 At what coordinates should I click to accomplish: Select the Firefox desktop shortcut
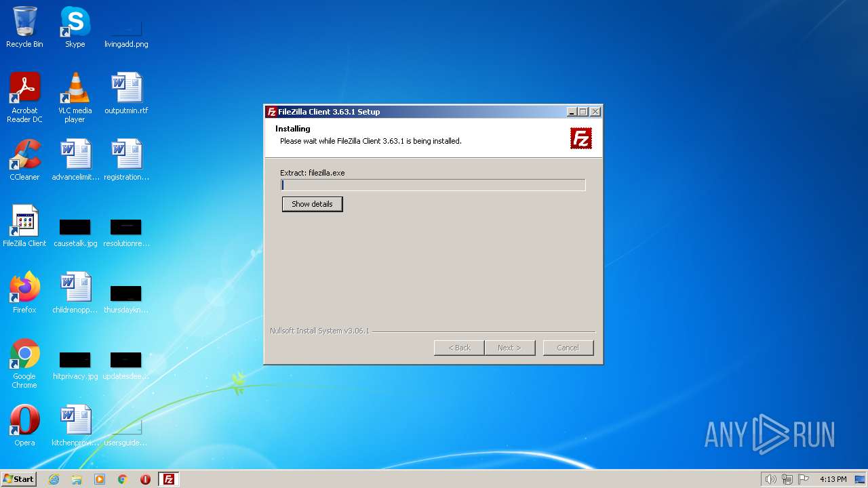pos(24,293)
